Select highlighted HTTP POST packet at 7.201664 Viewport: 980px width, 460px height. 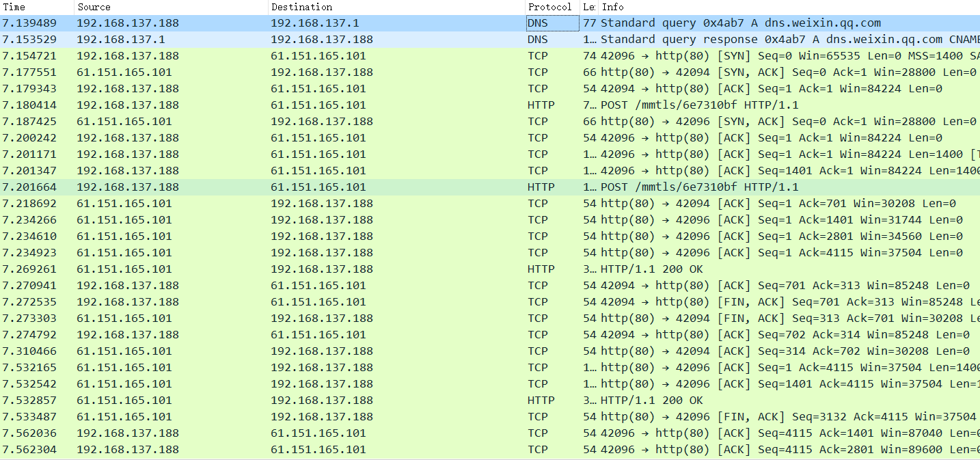(490, 187)
